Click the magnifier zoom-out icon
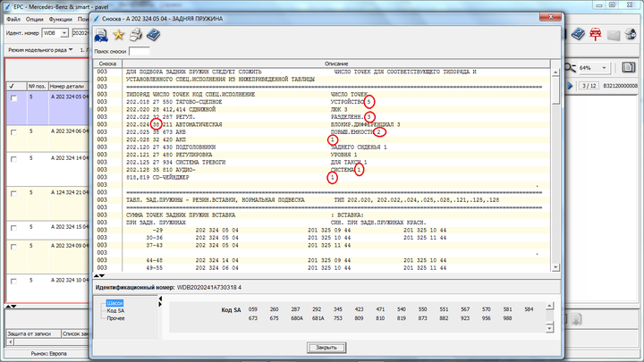644x362 pixels. (570, 68)
